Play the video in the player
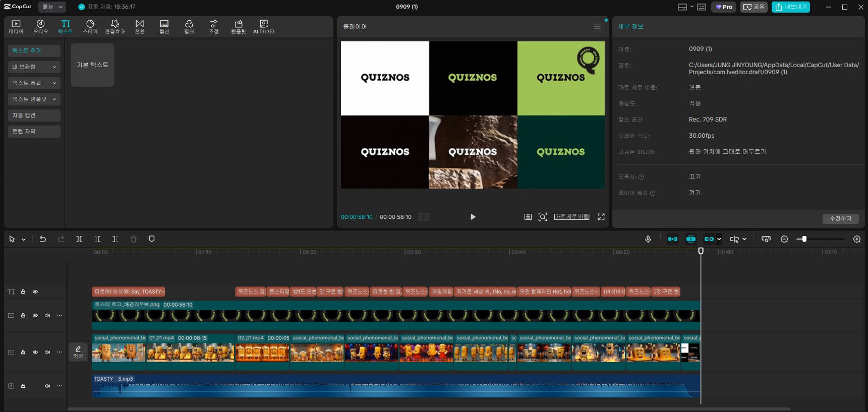Viewport: 868px width, 412px height. 473,217
